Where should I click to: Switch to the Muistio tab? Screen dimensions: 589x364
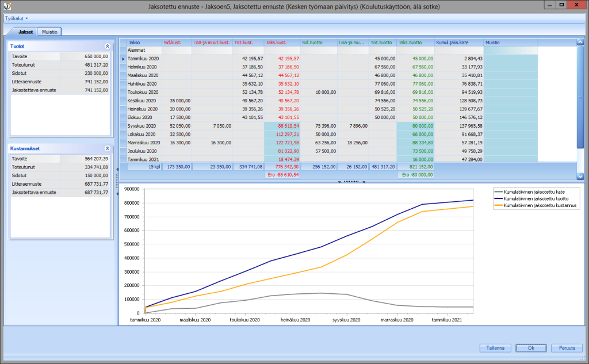tap(49, 32)
